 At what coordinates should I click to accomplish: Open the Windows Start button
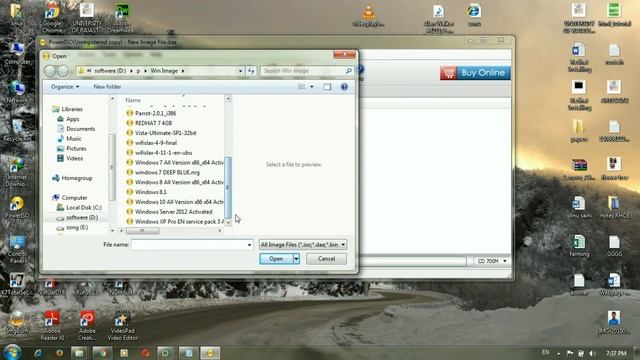coord(12,352)
